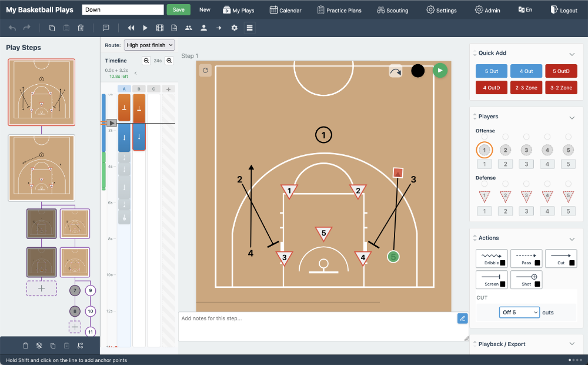The width and height of the screenshot is (588, 365).
Task: Click the rewind playback icon
Action: pos(131,28)
